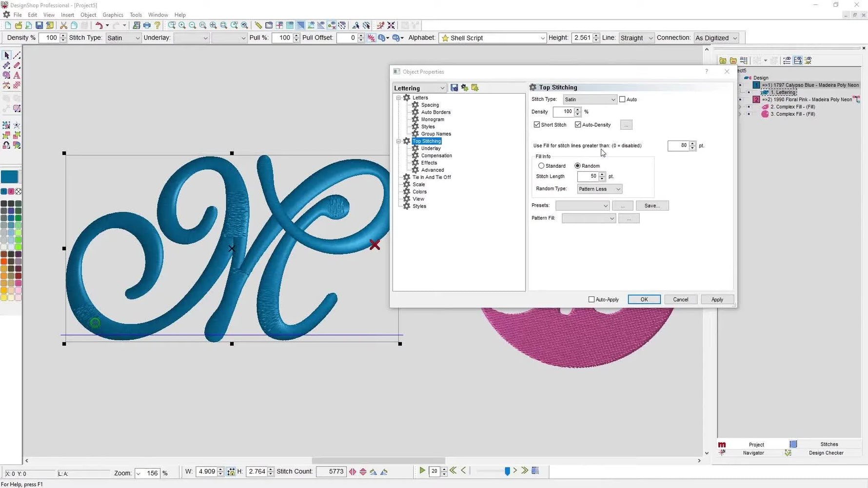Switch to the Stitches tab at bottom right
868x488 pixels.
tap(829, 444)
